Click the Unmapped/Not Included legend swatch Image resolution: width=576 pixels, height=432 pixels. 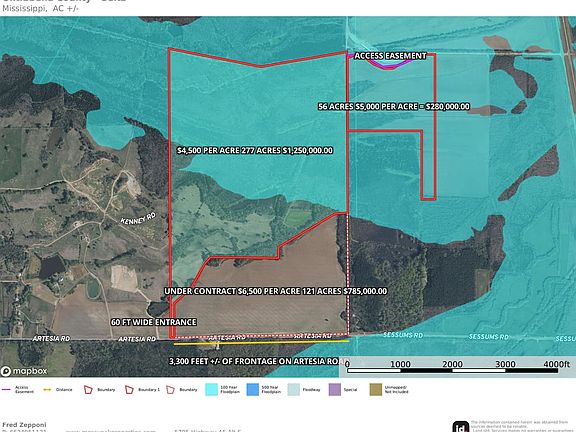pos(376,389)
